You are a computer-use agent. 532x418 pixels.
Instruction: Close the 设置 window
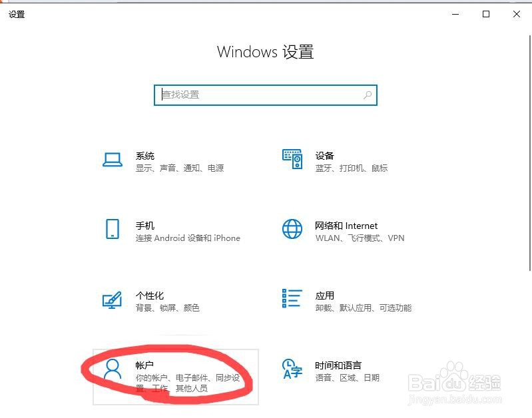(x=517, y=14)
